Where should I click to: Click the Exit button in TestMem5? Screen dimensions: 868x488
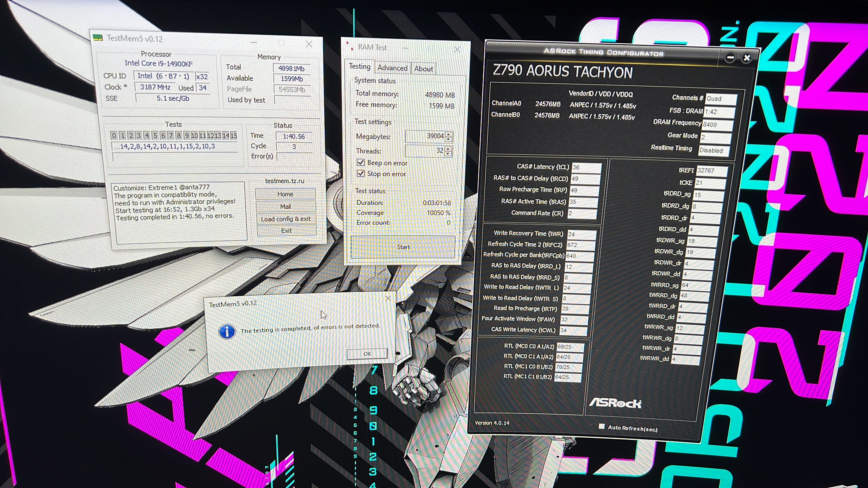[x=287, y=231]
